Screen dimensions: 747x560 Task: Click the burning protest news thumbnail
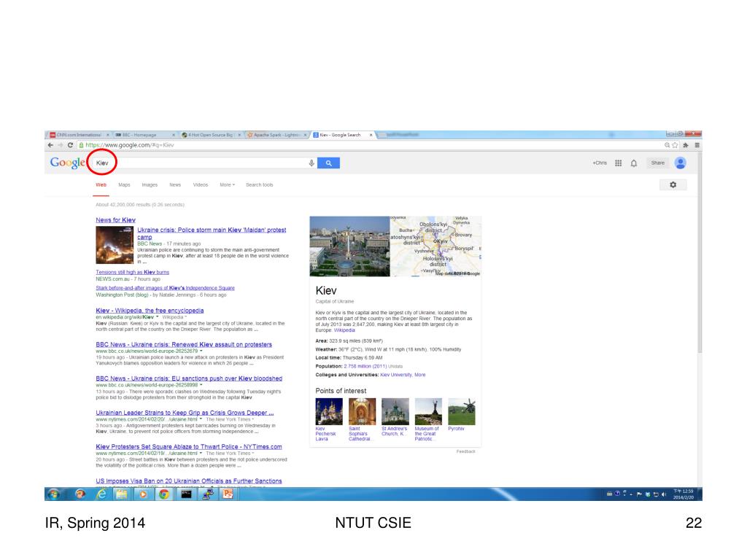(115, 245)
